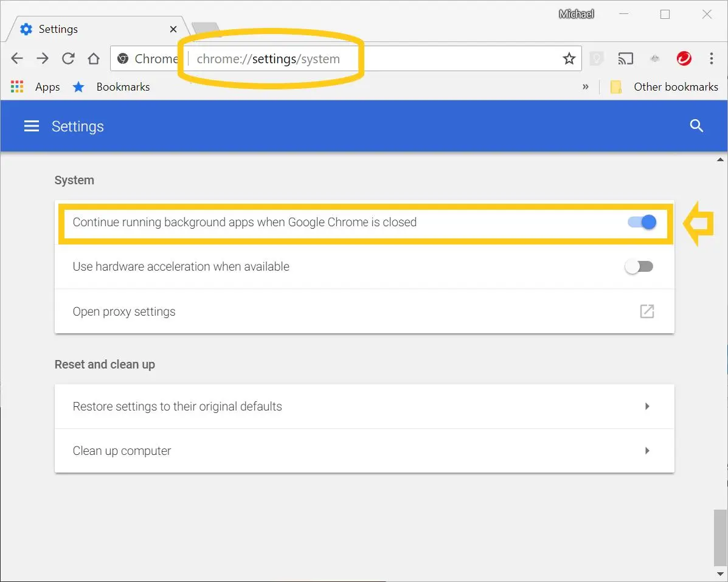The height and width of the screenshot is (582, 728).
Task: Click the grey cloud extension icon
Action: pos(654,58)
